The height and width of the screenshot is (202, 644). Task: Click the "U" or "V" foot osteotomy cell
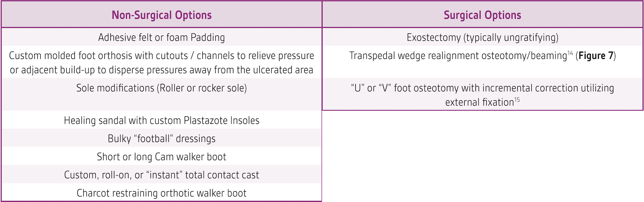coord(482,94)
